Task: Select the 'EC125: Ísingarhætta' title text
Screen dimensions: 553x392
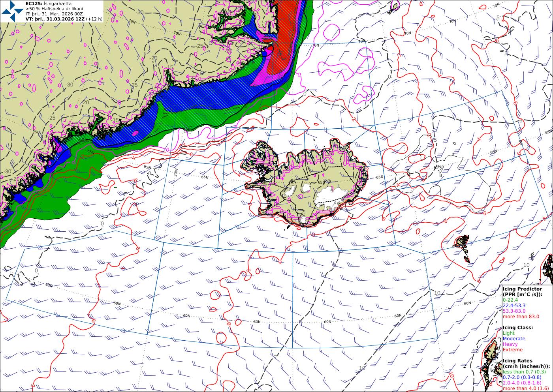Action: tap(49, 3)
